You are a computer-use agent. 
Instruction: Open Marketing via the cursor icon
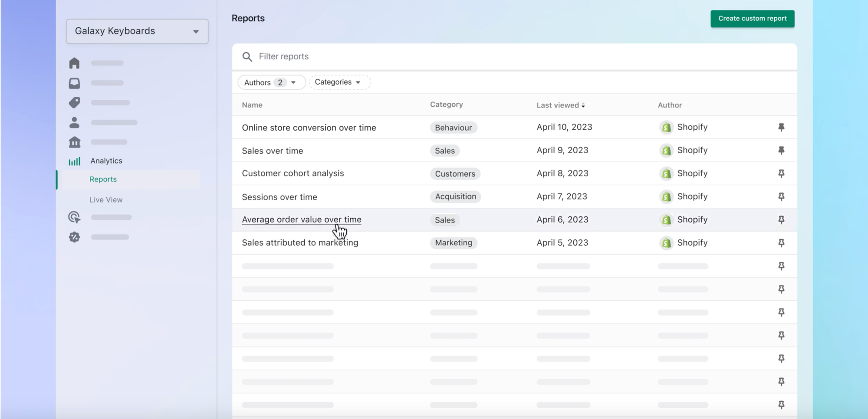[x=74, y=217]
